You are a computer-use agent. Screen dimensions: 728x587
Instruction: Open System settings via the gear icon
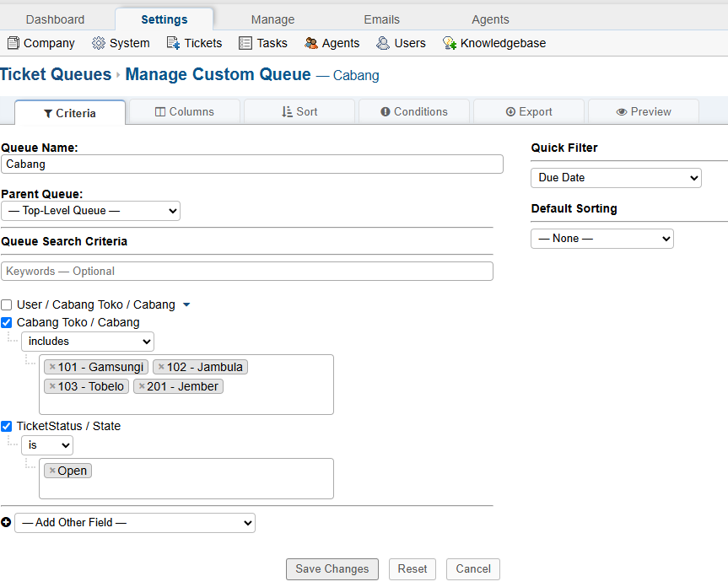99,43
